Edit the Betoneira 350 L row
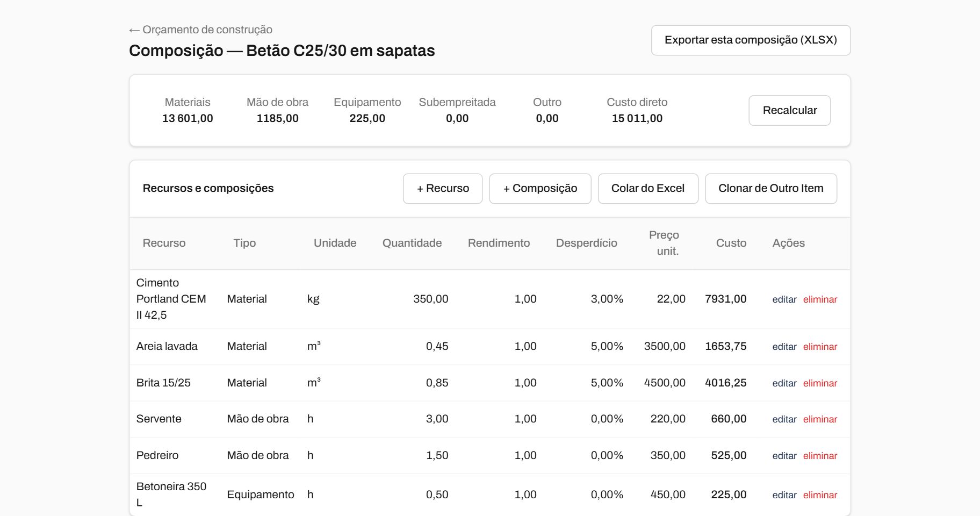 coord(784,495)
